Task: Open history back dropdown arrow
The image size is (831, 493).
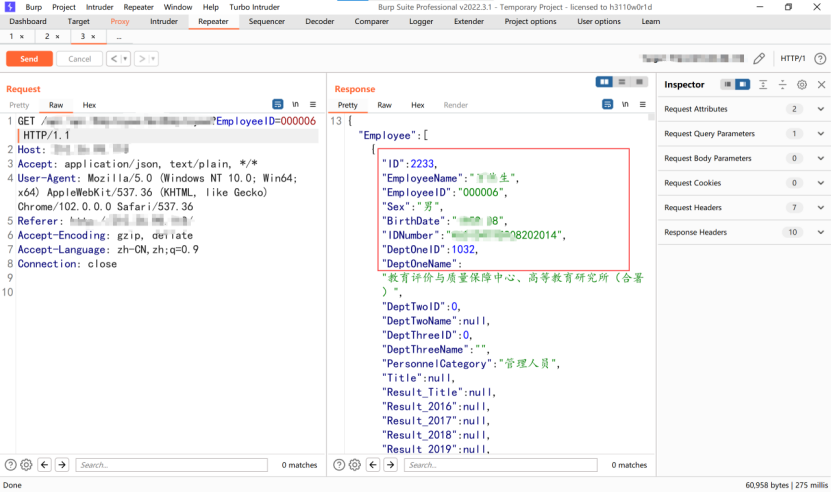Action: coord(126,59)
